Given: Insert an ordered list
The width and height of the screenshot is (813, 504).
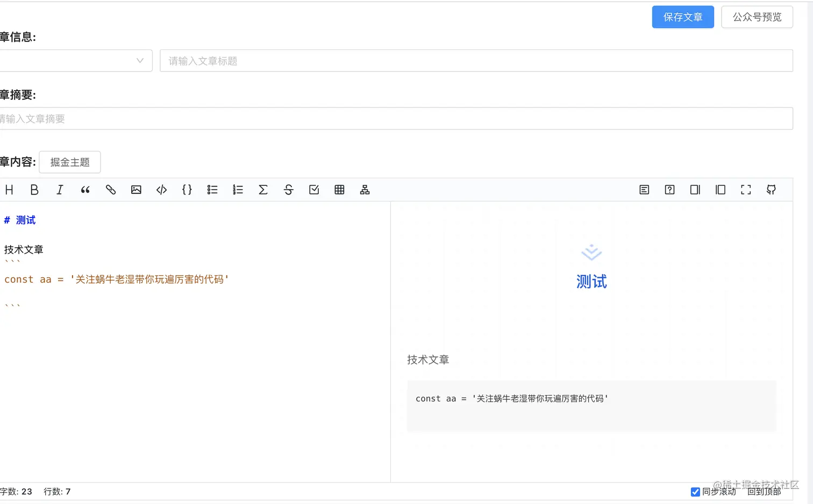Looking at the screenshot, I should [238, 190].
